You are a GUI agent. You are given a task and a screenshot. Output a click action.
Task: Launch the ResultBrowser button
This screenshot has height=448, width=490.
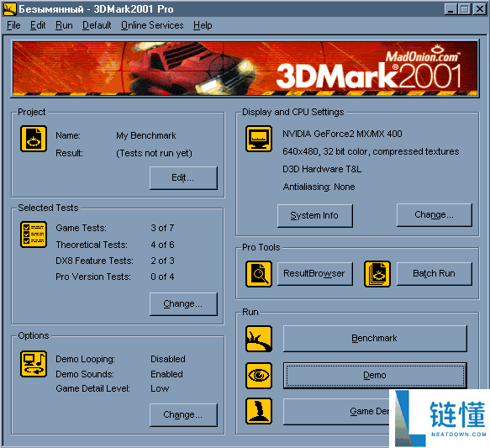(x=314, y=274)
